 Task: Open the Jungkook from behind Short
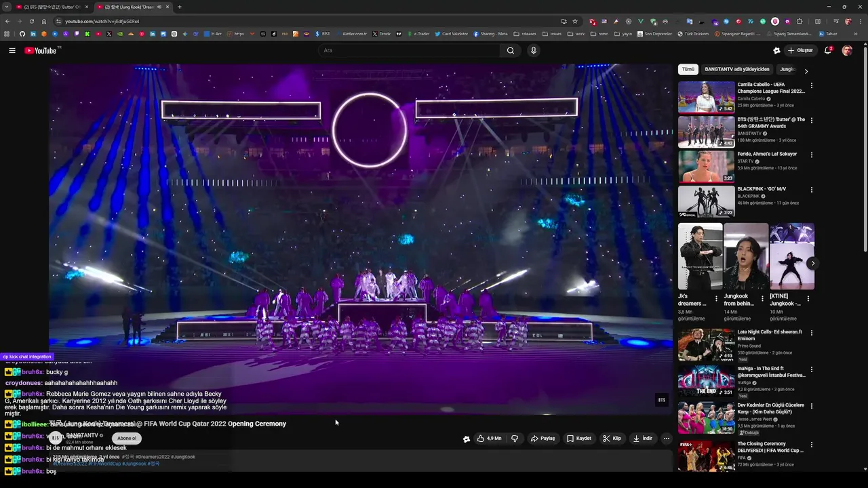pyautogui.click(x=746, y=256)
